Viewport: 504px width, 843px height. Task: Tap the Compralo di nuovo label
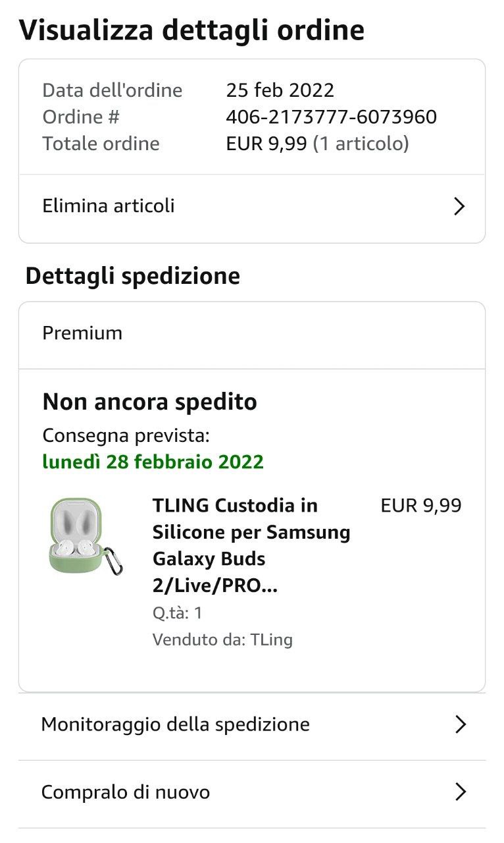point(125,792)
